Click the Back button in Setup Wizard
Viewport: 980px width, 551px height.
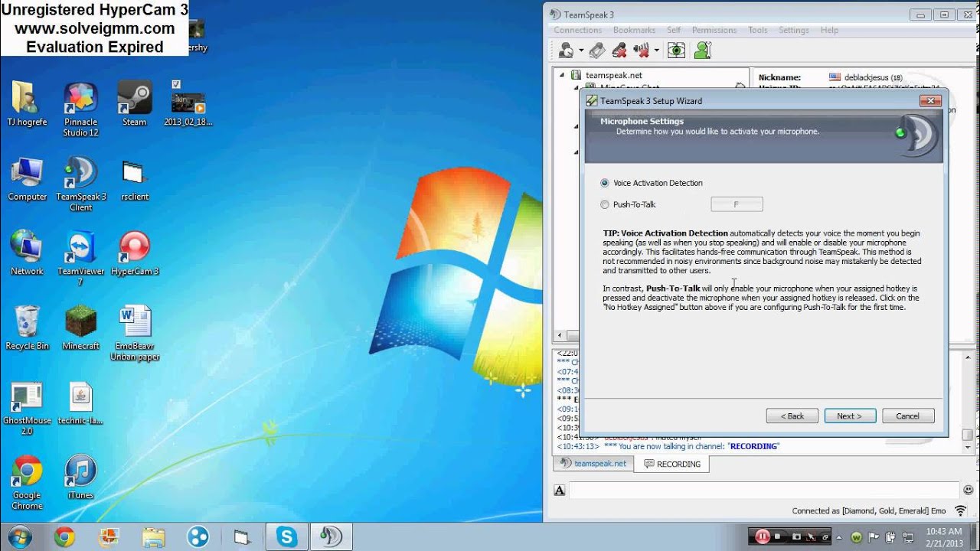(792, 416)
